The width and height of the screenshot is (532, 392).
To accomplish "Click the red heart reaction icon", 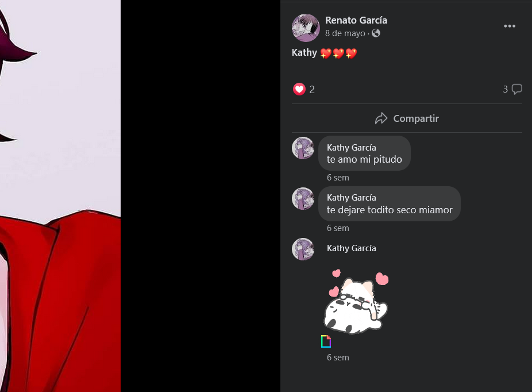I will [x=299, y=89].
